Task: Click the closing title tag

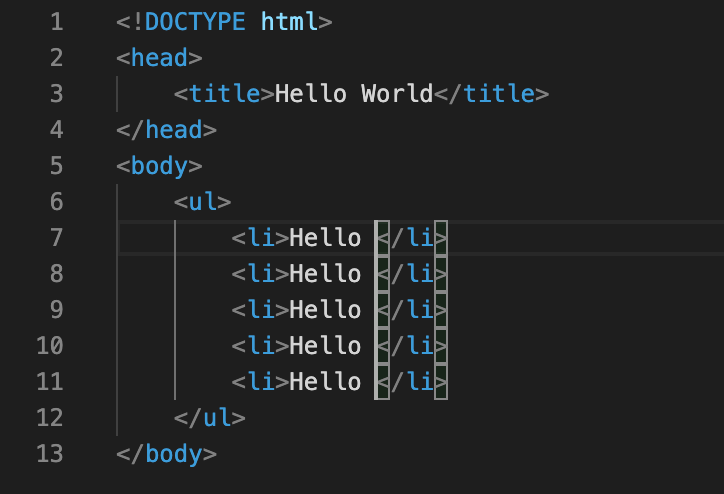Action: coord(492,93)
